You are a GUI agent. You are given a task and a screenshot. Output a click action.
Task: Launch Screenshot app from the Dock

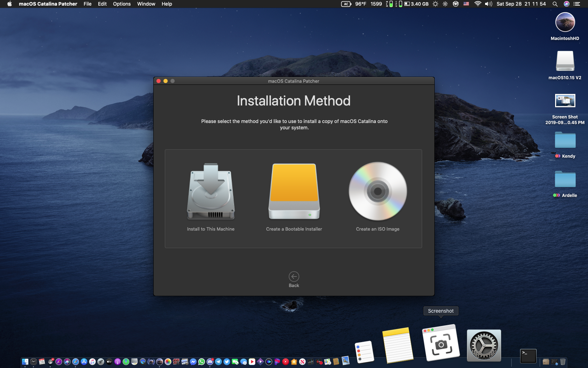(x=441, y=343)
